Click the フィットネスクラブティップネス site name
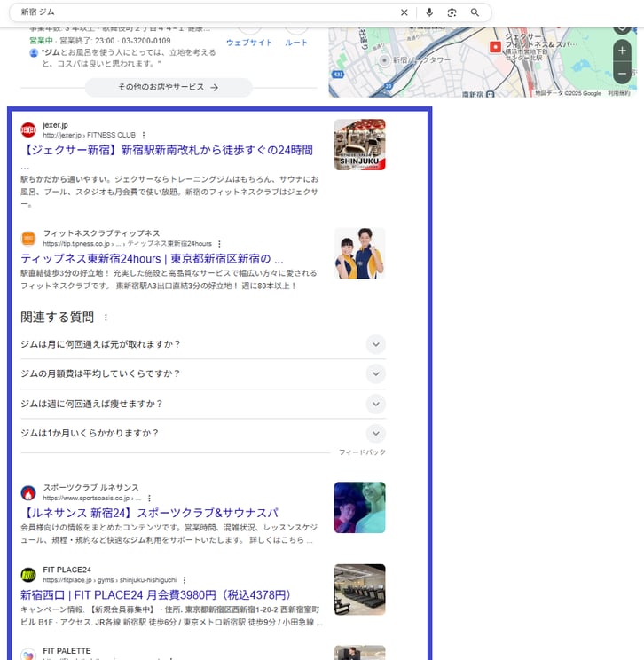The width and height of the screenshot is (644, 660). 101,233
